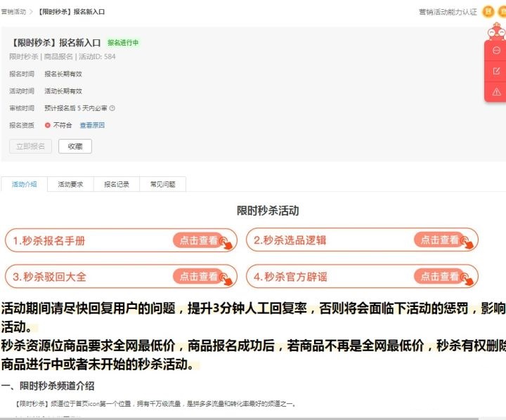Image resolution: width=506 pixels, height=420 pixels.
Task: Open the chat bubble icon in red sidebar
Action: 496,51
